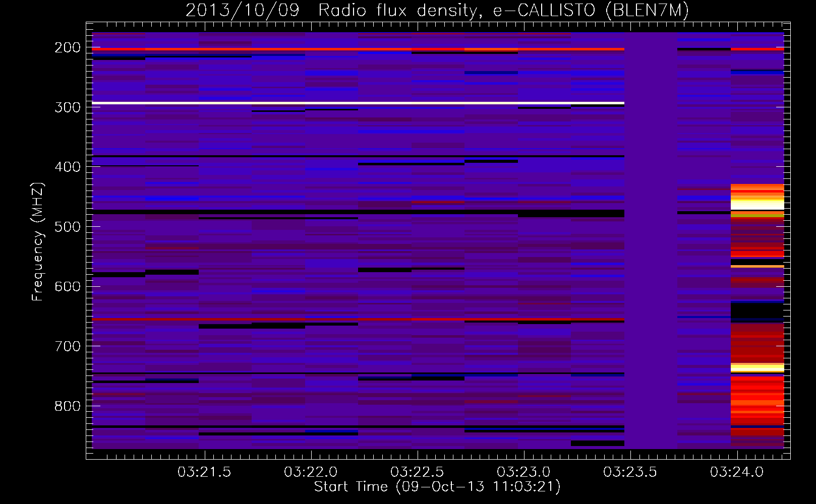Click the 03:22.0 time tick label
This screenshot has width=816, height=504.
[311, 472]
